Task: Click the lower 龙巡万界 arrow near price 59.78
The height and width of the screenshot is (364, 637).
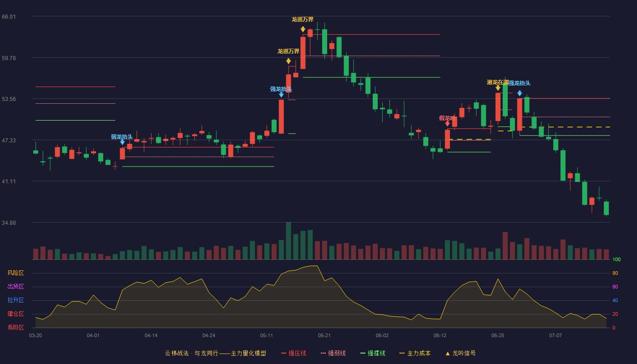Action: click(x=288, y=61)
